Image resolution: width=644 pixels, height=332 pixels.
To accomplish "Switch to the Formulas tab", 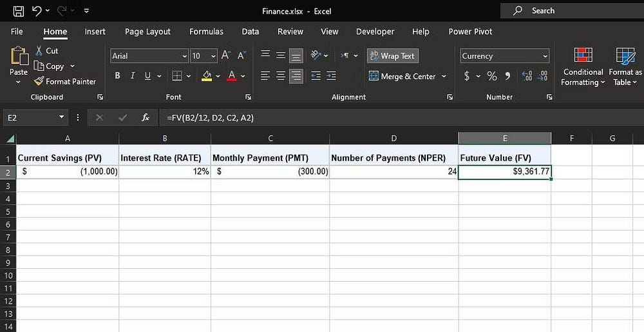I will 206,32.
